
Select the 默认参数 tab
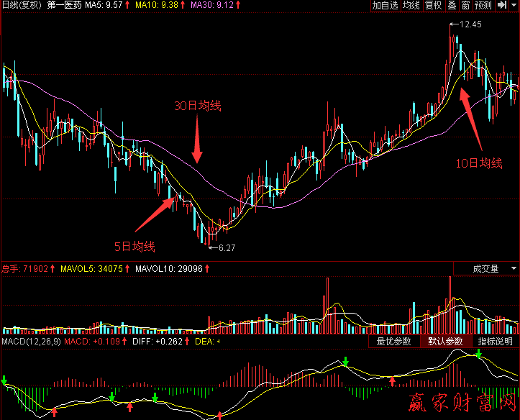coord(445,342)
